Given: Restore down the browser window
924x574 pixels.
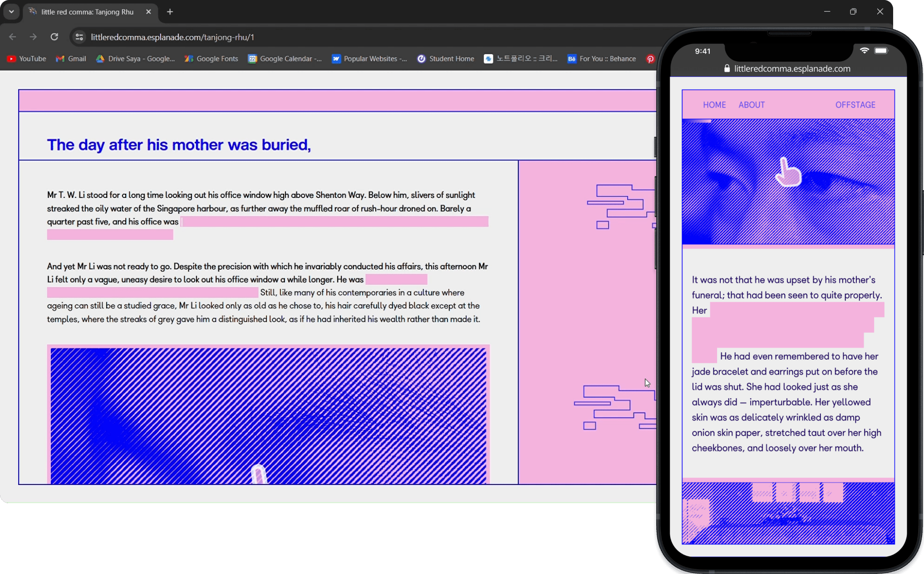Looking at the screenshot, I should point(853,11).
